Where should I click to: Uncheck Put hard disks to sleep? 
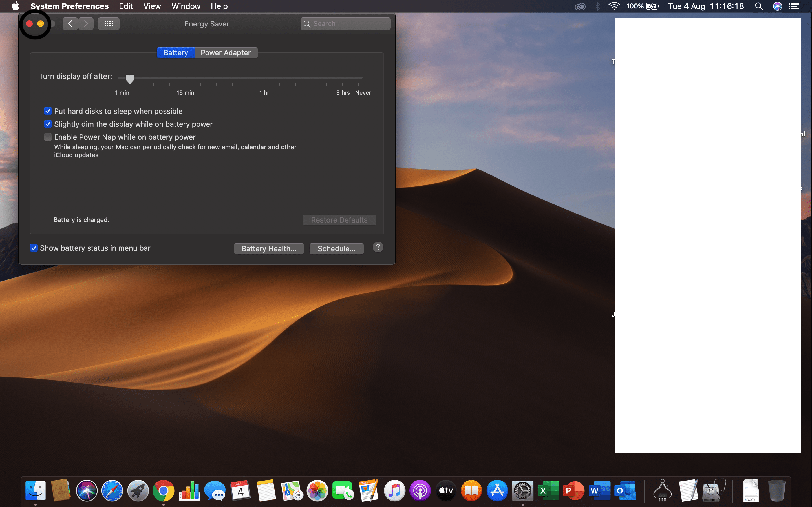tap(48, 111)
